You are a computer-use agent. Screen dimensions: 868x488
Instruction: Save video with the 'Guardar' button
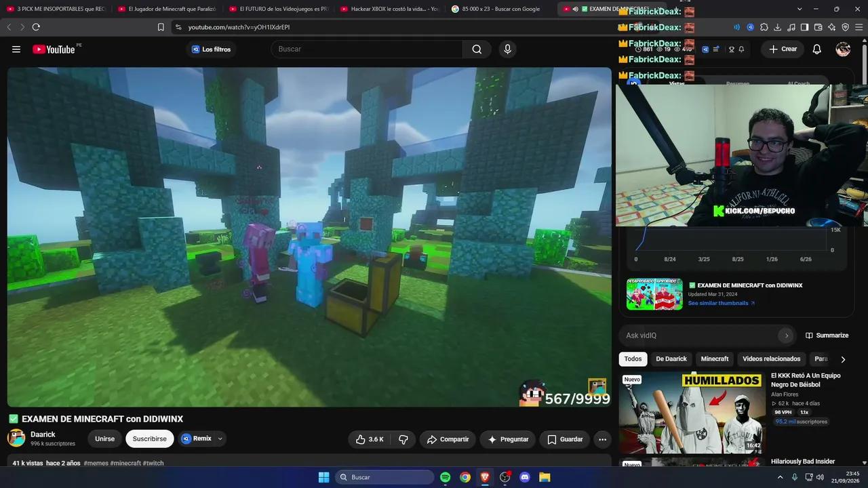pos(565,439)
